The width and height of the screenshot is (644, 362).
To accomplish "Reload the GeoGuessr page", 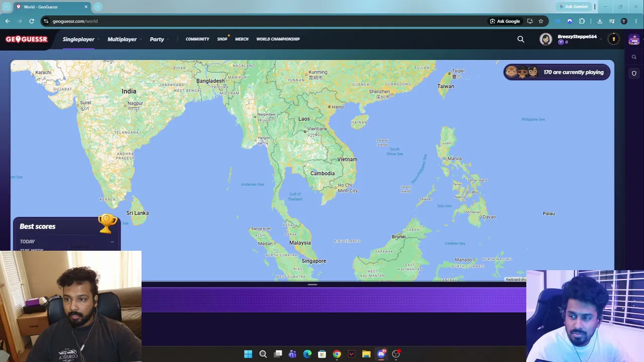I will click(32, 21).
